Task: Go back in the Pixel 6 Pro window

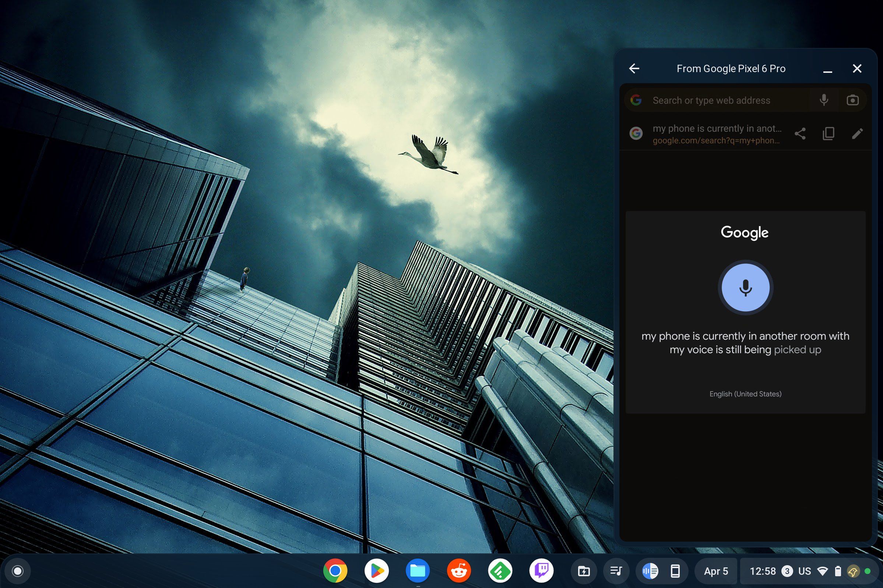Action: (x=635, y=68)
